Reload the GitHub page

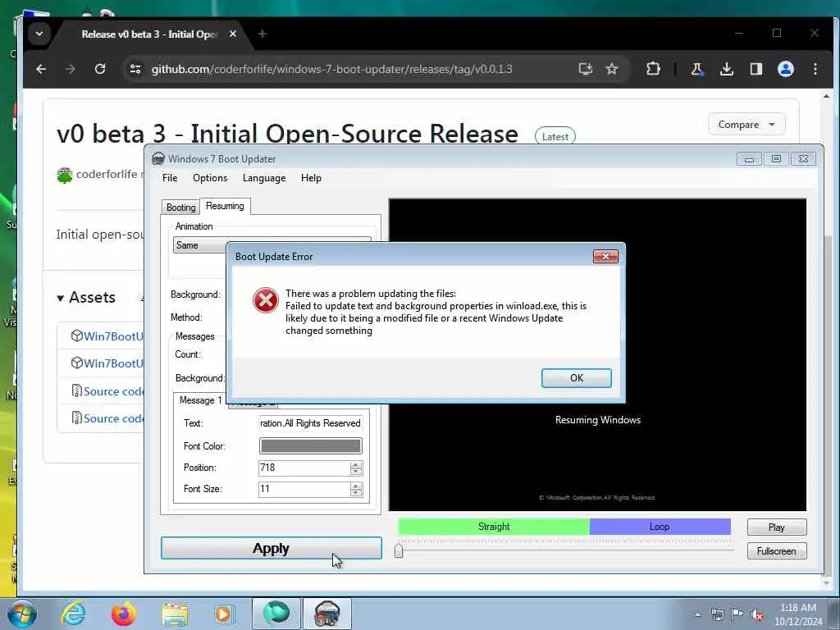99,69
